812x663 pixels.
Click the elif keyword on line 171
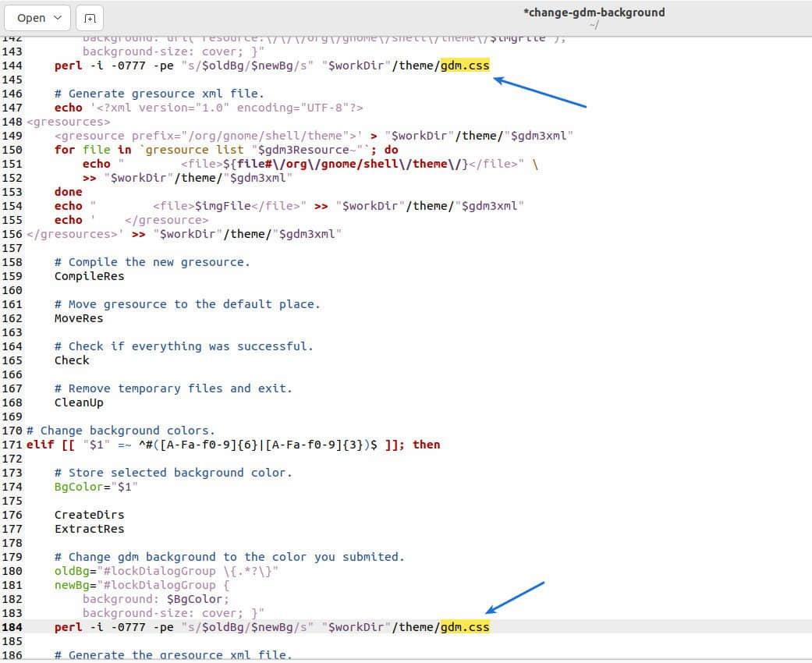(x=37, y=445)
